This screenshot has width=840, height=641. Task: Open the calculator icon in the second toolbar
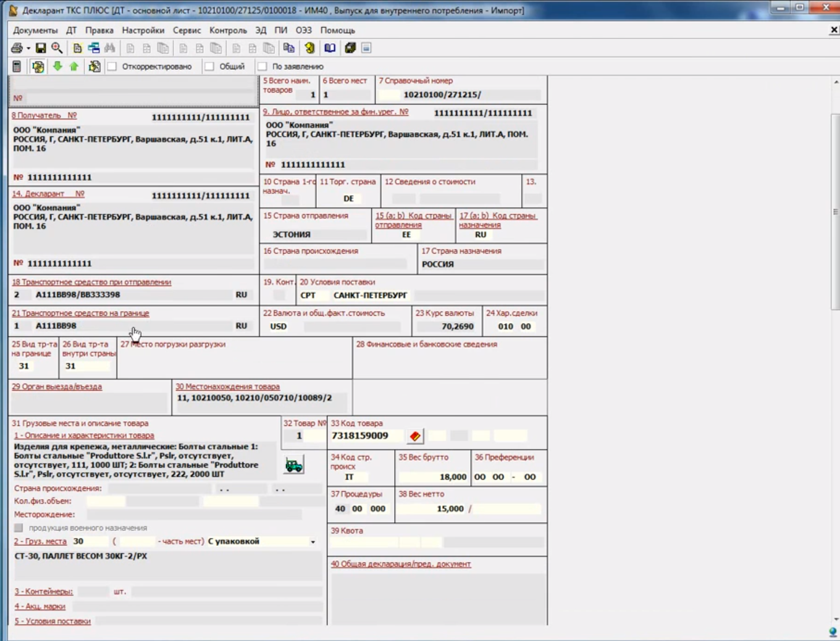(17, 67)
